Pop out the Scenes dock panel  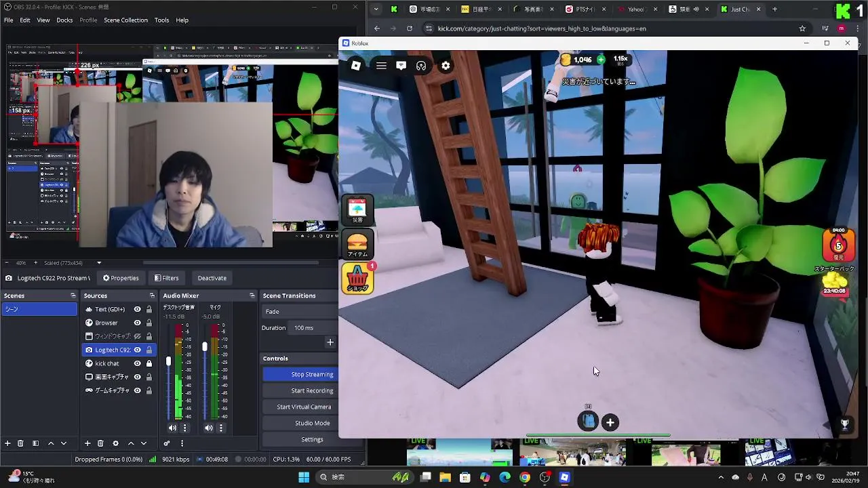pos(73,296)
